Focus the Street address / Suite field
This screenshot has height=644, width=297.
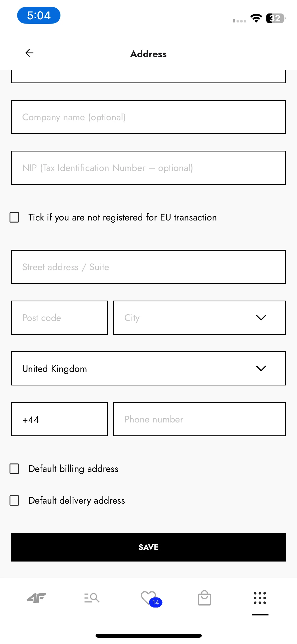click(148, 267)
